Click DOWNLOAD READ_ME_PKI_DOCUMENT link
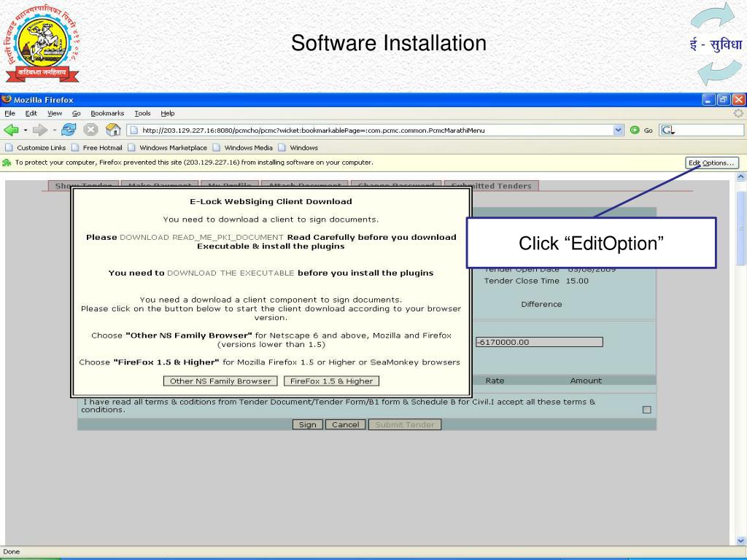 (201, 237)
